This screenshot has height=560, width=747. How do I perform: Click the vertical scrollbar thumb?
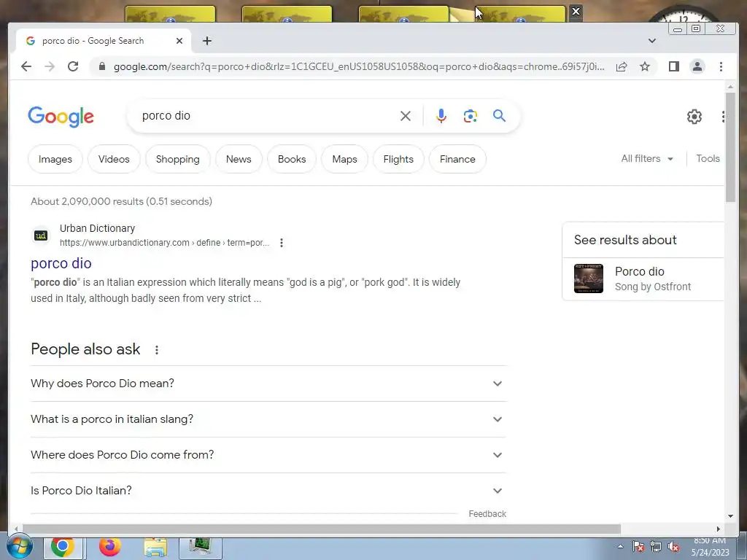[x=730, y=147]
